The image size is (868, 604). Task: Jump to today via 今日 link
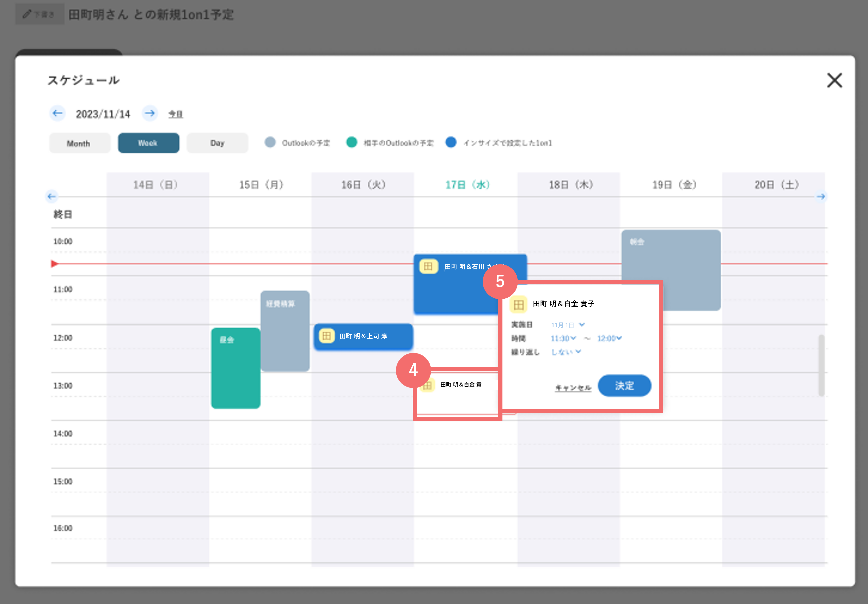(x=176, y=114)
